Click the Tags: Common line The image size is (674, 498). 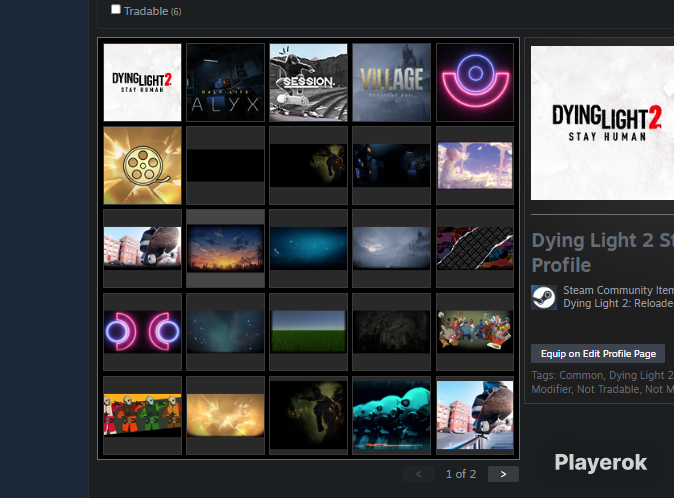click(x=602, y=375)
